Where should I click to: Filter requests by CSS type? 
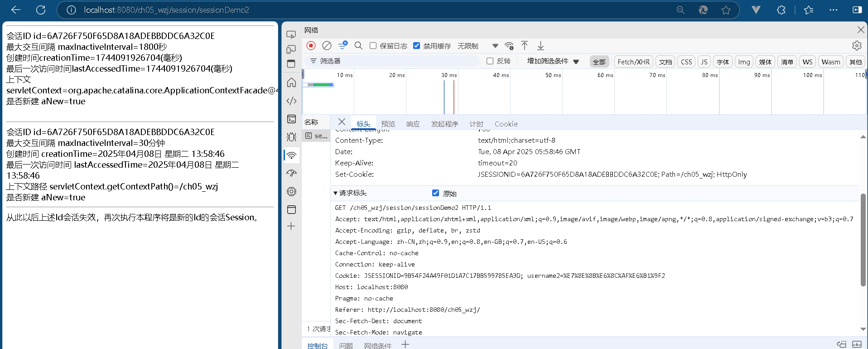pos(686,62)
